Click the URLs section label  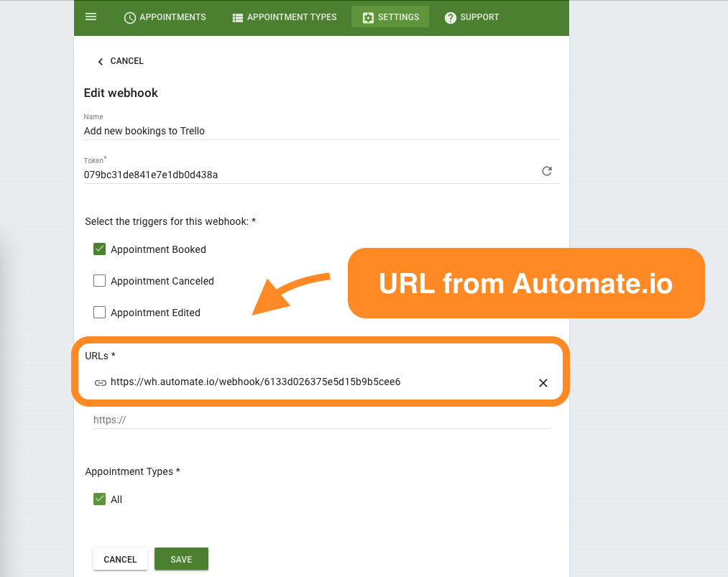[x=100, y=356]
